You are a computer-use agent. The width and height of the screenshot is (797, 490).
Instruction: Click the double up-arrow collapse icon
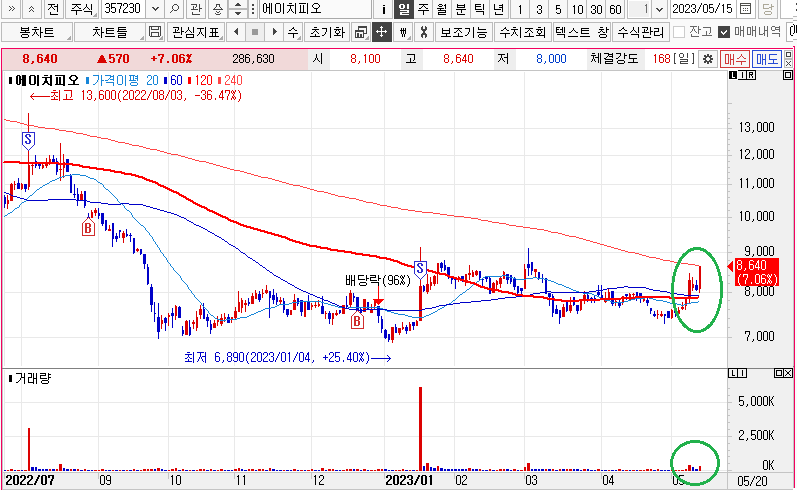tap(32, 9)
